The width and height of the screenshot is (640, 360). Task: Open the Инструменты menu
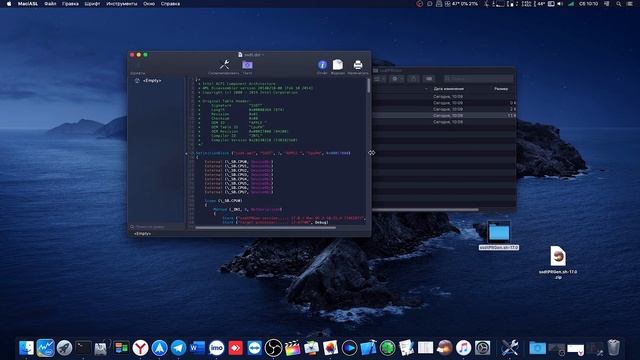(x=122, y=4)
